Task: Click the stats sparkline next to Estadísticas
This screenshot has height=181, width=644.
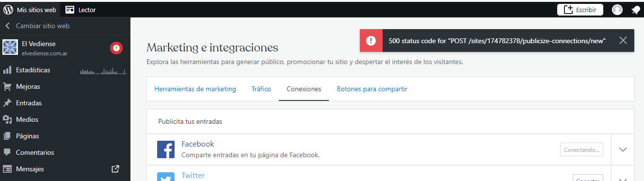Action: [103, 72]
